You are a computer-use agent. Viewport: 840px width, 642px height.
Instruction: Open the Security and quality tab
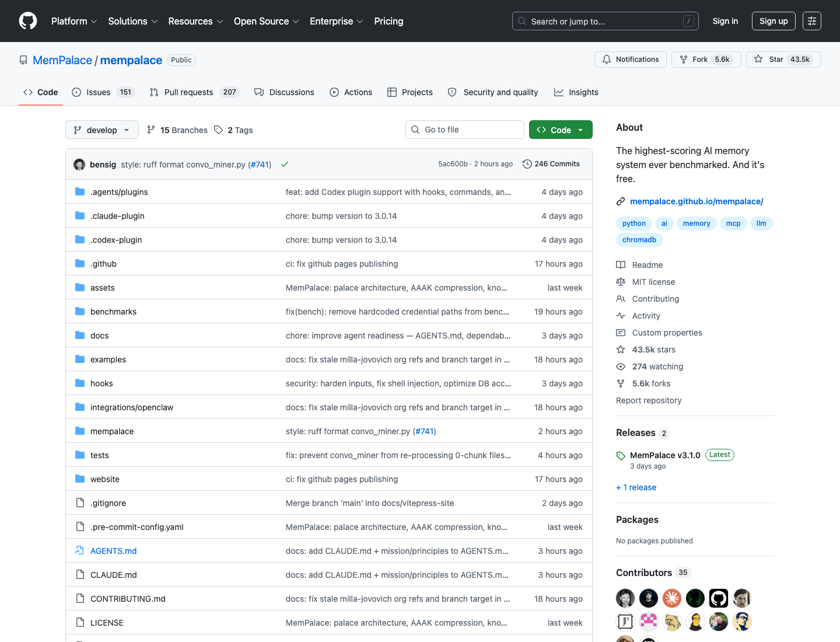click(493, 92)
